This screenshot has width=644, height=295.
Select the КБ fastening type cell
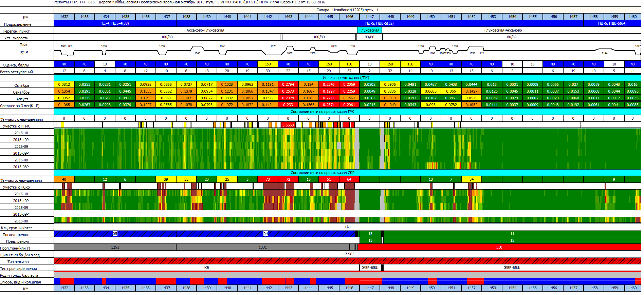point(206,268)
